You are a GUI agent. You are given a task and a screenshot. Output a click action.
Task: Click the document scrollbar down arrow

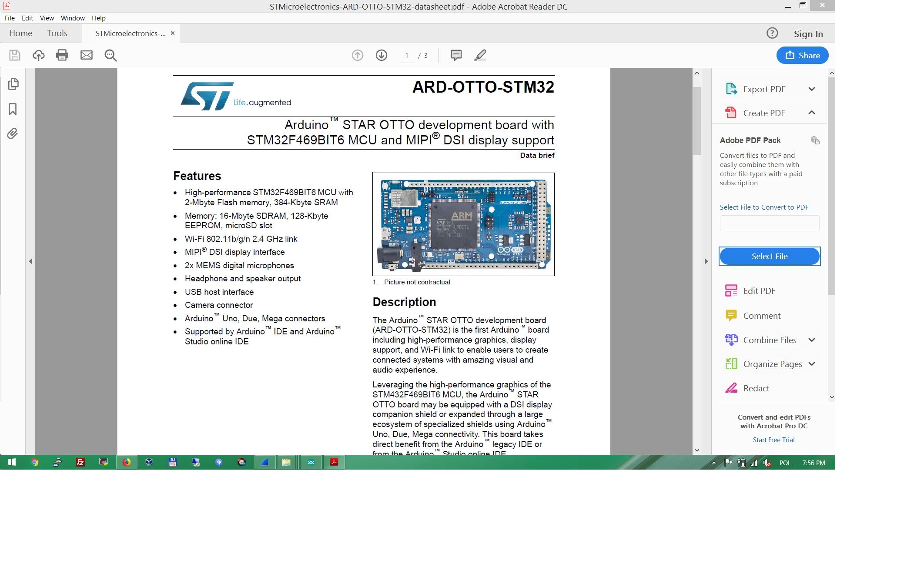[697, 450]
